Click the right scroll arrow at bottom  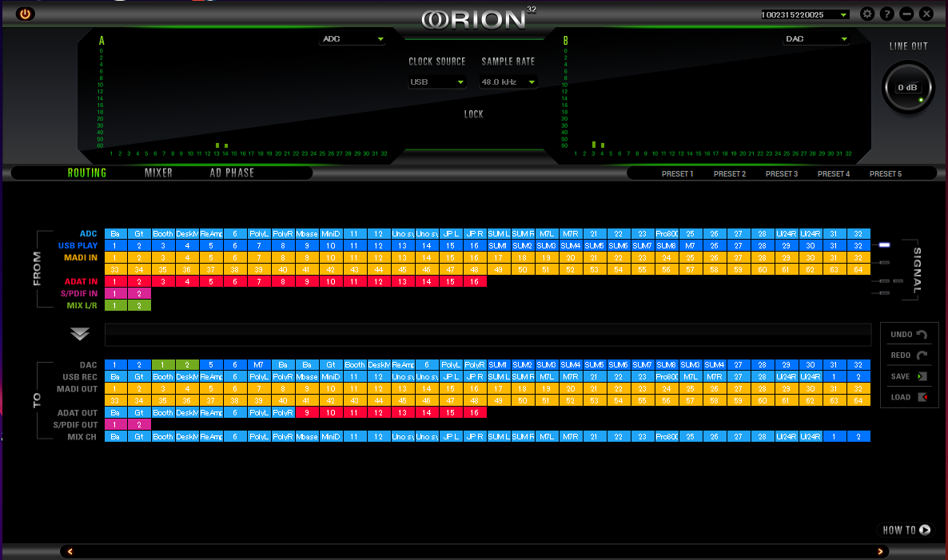tap(880, 551)
